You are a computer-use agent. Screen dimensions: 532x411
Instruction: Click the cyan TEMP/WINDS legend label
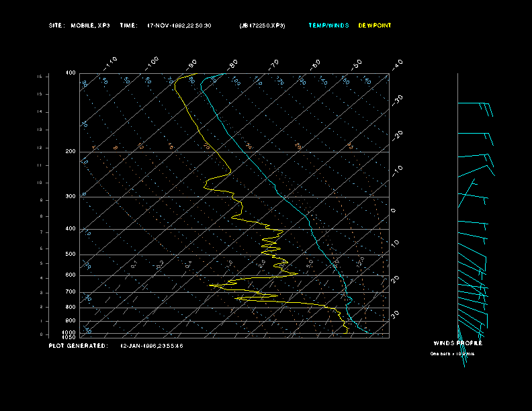328,26
